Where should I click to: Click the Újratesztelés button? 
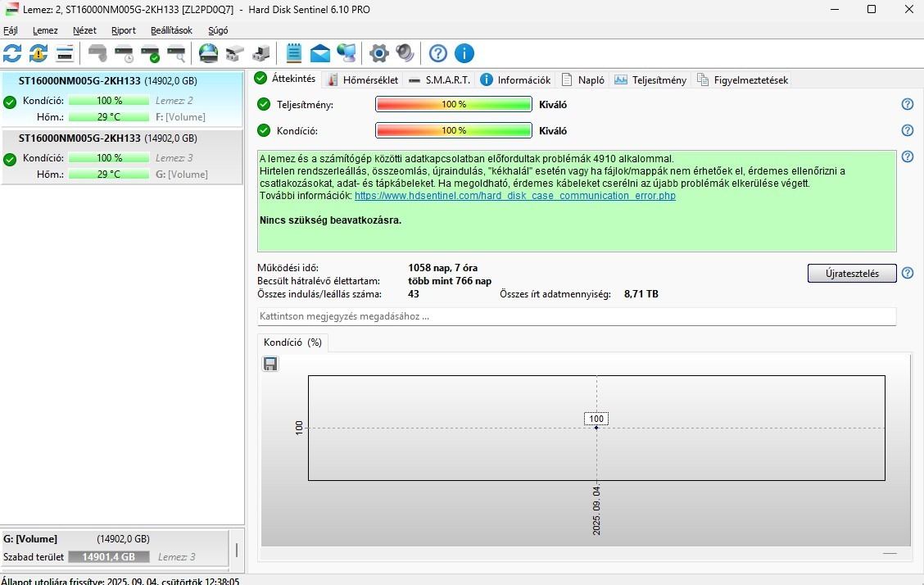pos(852,274)
